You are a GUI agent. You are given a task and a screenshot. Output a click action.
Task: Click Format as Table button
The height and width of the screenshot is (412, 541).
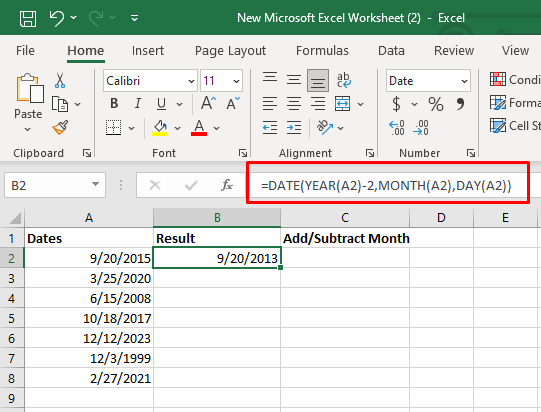point(515,103)
